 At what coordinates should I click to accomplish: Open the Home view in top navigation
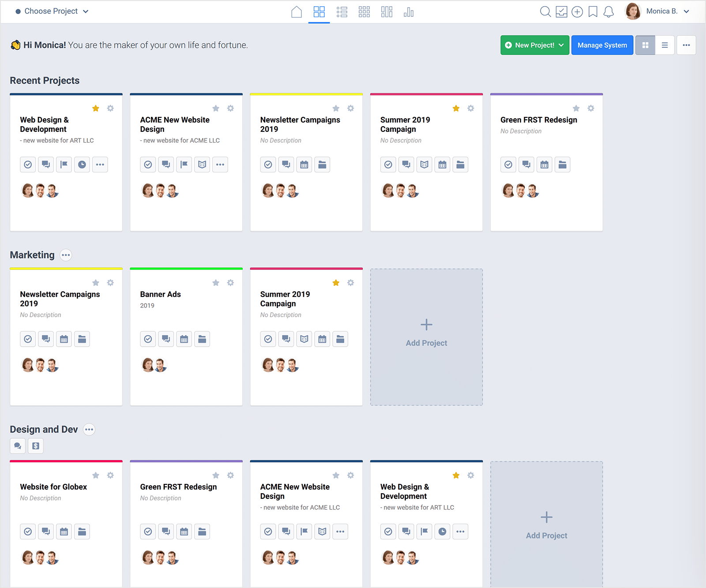click(296, 12)
